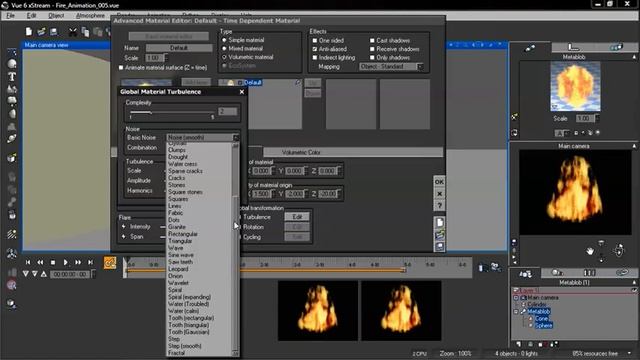This screenshot has height=360, width=640.
Task: Open the Edit menu
Action: (31, 16)
